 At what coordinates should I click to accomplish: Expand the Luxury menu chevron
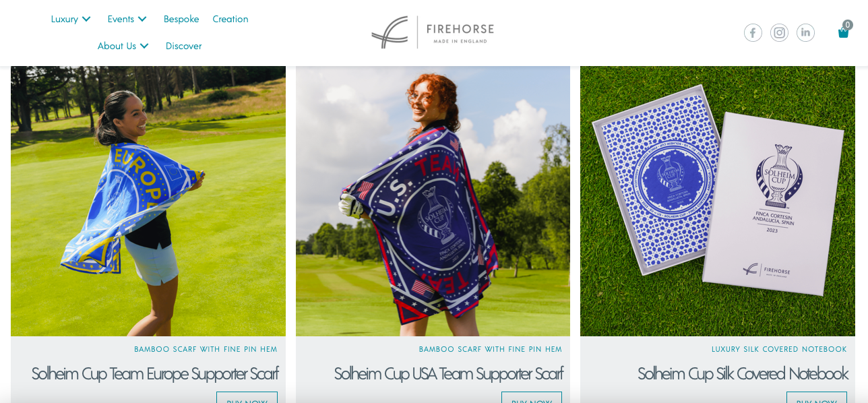86,19
